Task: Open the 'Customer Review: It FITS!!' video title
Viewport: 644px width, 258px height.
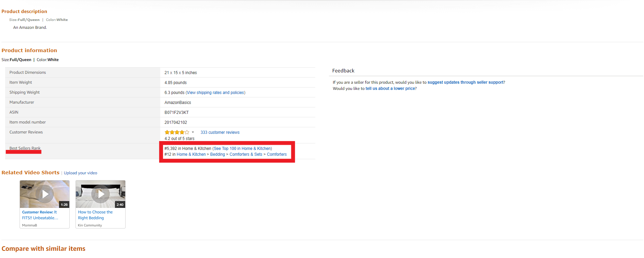Action: (40, 215)
